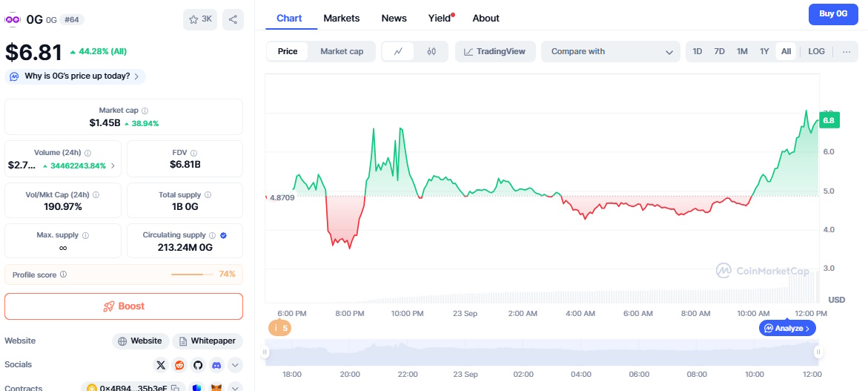Image resolution: width=868 pixels, height=391 pixels.
Task: Switch to the Yield tab
Action: pyautogui.click(x=440, y=19)
